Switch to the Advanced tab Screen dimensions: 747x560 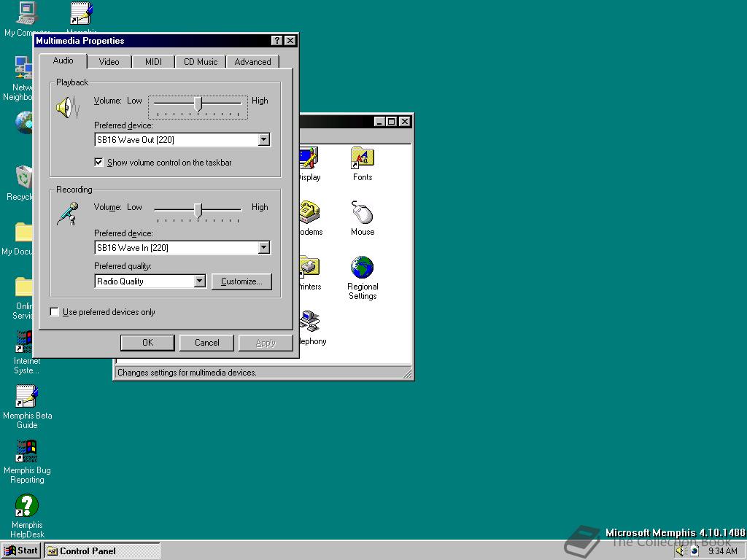click(252, 62)
